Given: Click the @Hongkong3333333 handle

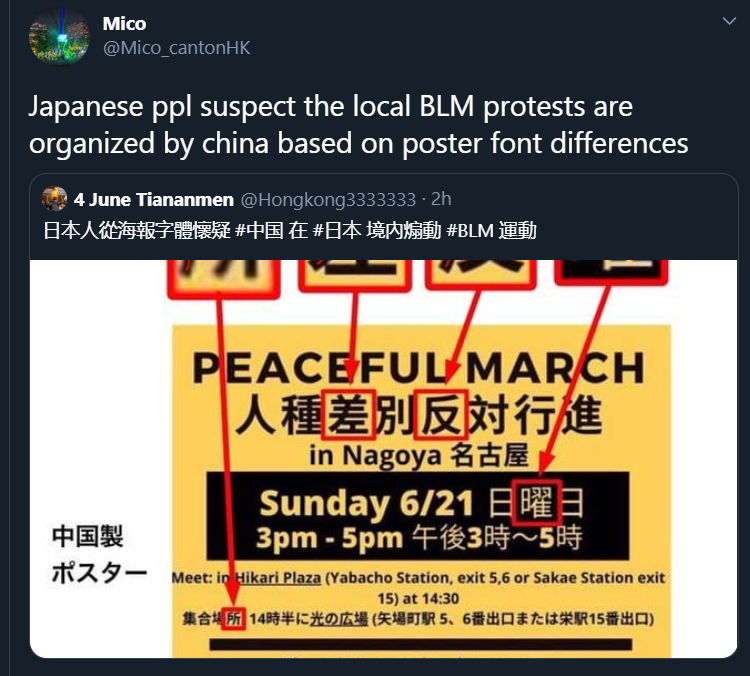Looking at the screenshot, I should [328, 199].
